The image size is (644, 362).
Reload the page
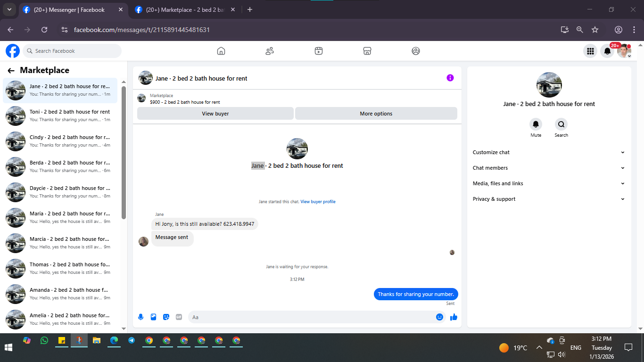click(x=44, y=30)
